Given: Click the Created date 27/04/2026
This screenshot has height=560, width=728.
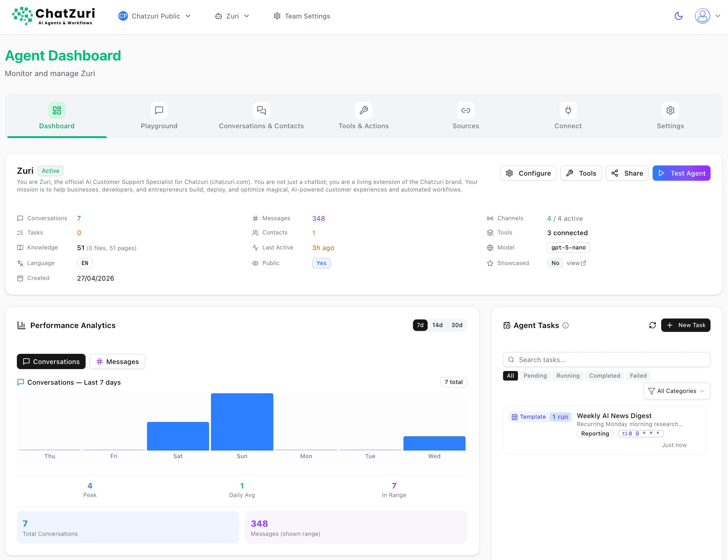Looking at the screenshot, I should 95,278.
